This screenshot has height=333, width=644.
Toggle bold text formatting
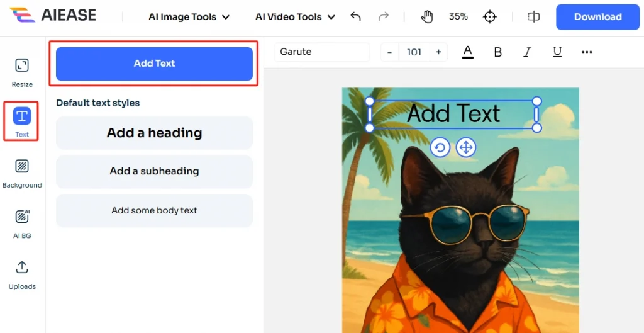[x=497, y=52]
